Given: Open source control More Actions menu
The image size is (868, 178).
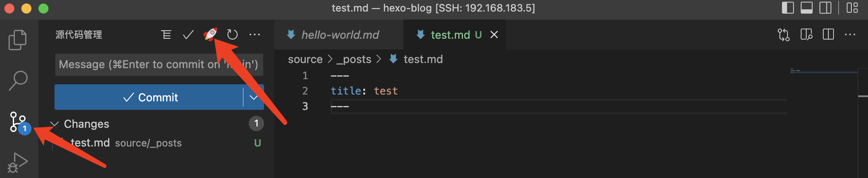Looking at the screenshot, I should pos(255,34).
